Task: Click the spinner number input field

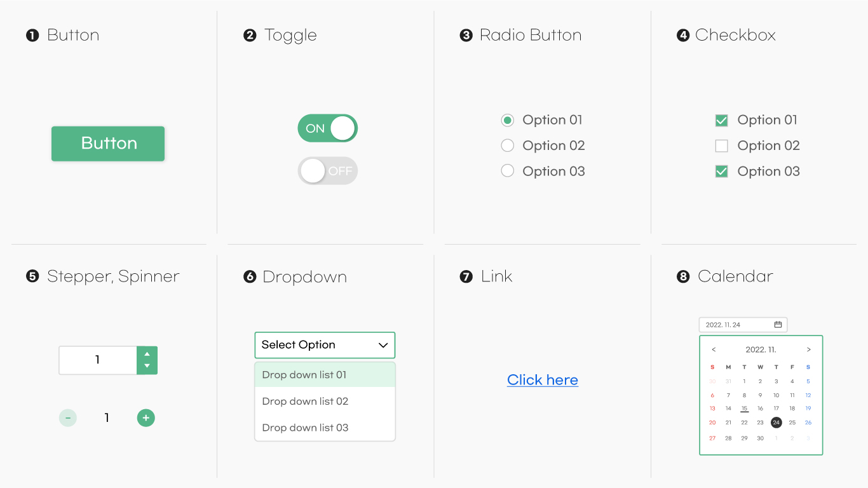Action: click(98, 360)
